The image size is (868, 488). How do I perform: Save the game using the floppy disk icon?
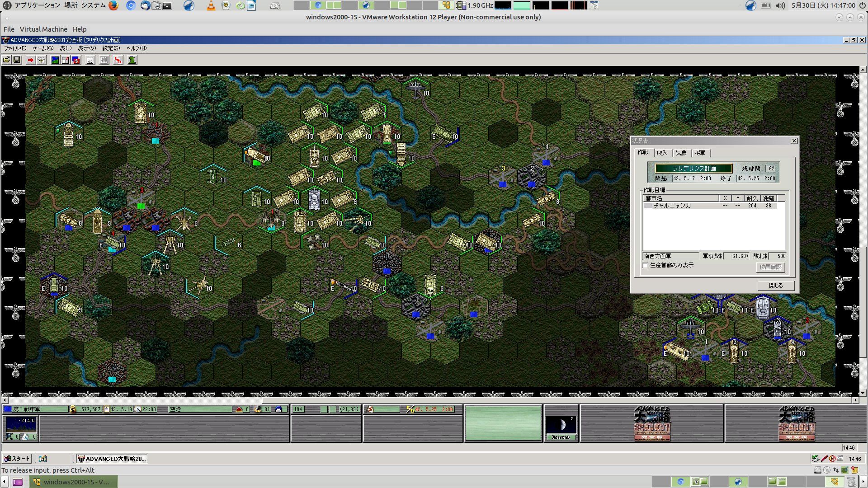(x=17, y=60)
